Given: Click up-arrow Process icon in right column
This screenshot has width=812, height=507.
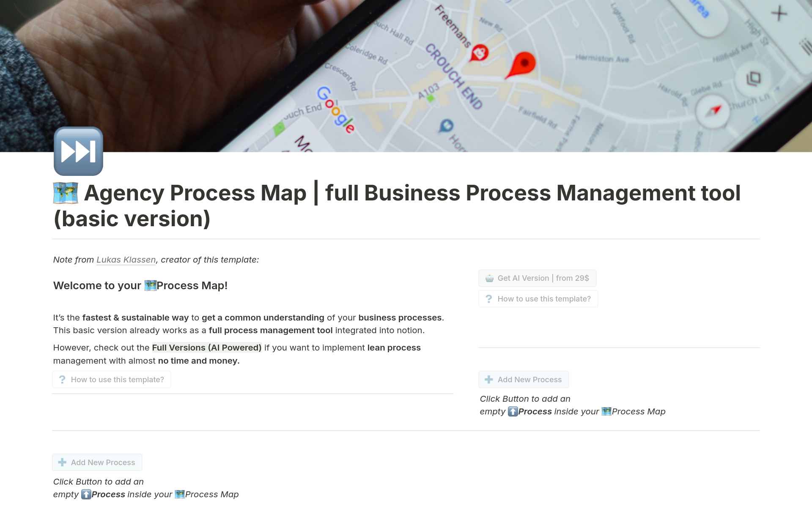Looking at the screenshot, I should point(513,411).
